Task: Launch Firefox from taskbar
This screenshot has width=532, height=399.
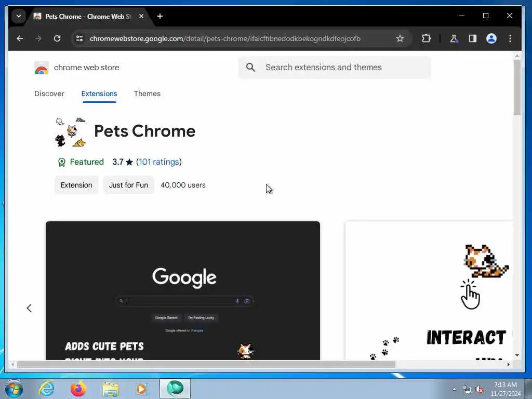Action: pos(78,389)
